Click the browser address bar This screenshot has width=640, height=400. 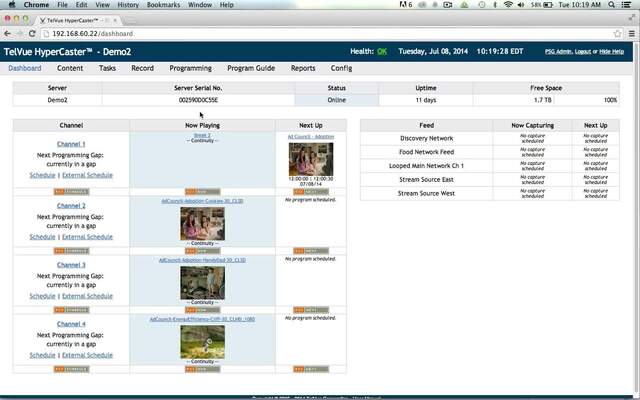(300, 33)
